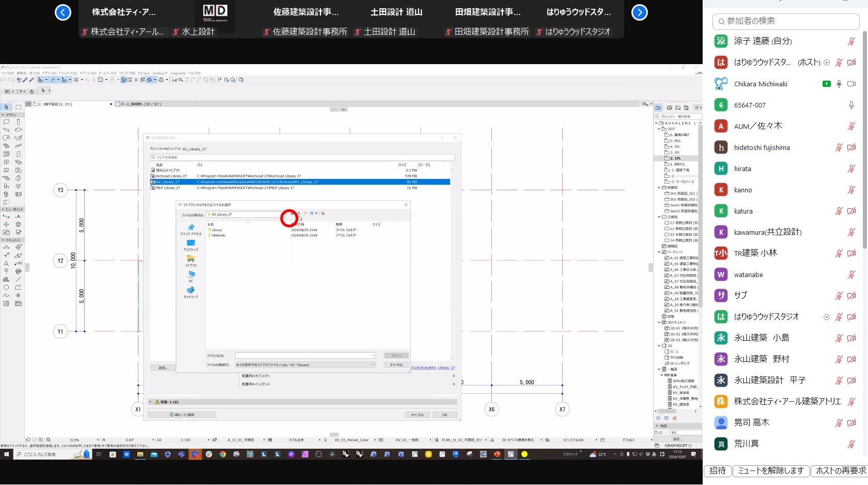Click the Windows Start button

click(x=7, y=454)
